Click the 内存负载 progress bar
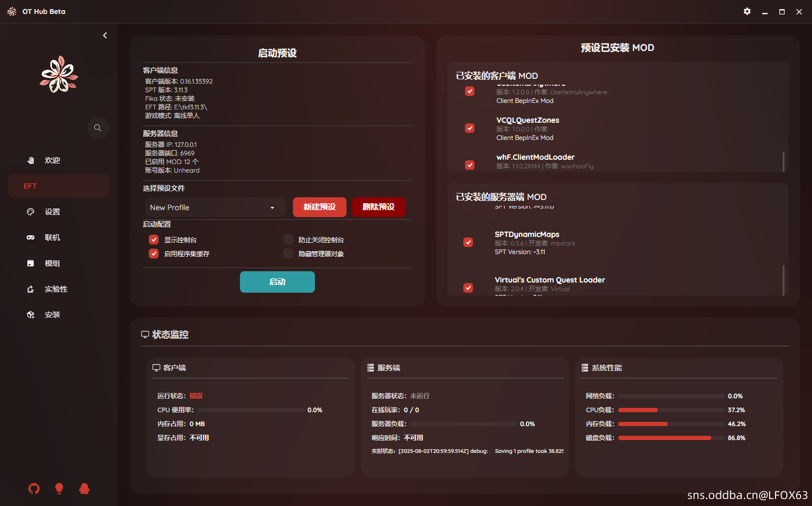812x506 pixels. coord(672,424)
